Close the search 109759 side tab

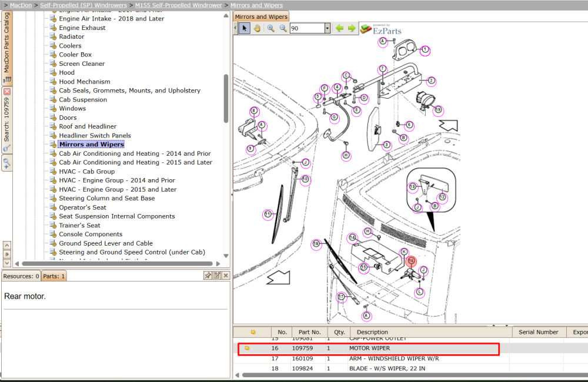(7, 92)
